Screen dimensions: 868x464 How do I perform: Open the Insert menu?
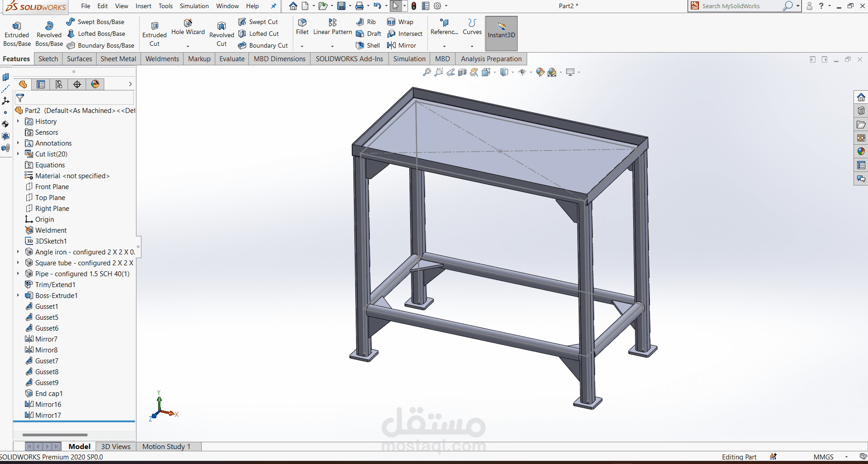[143, 6]
